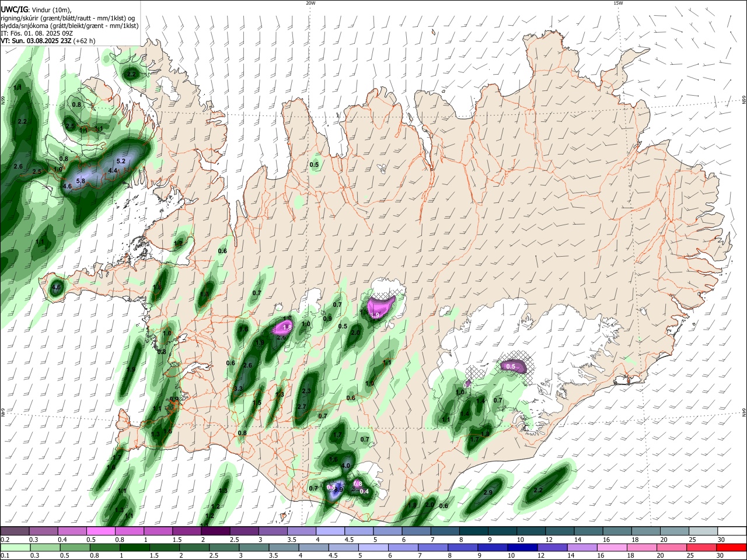Select the crimson 25 swatch in lower legend

pos(701,547)
